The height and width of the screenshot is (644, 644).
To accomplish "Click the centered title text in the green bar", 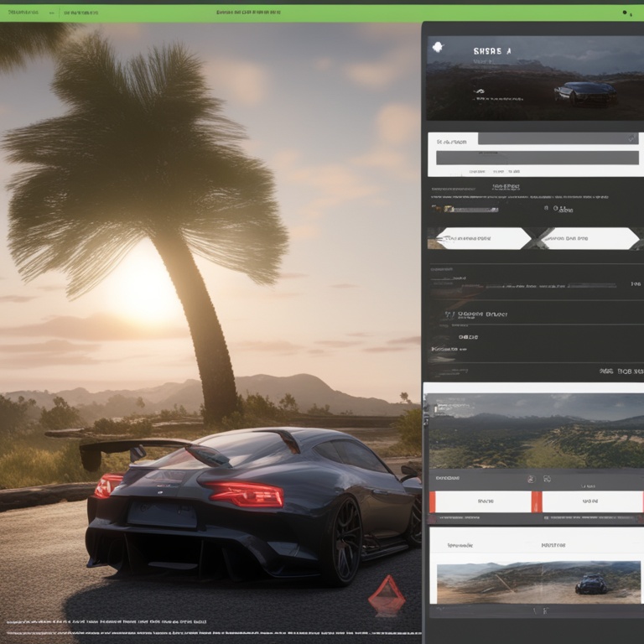I will pos(248,13).
